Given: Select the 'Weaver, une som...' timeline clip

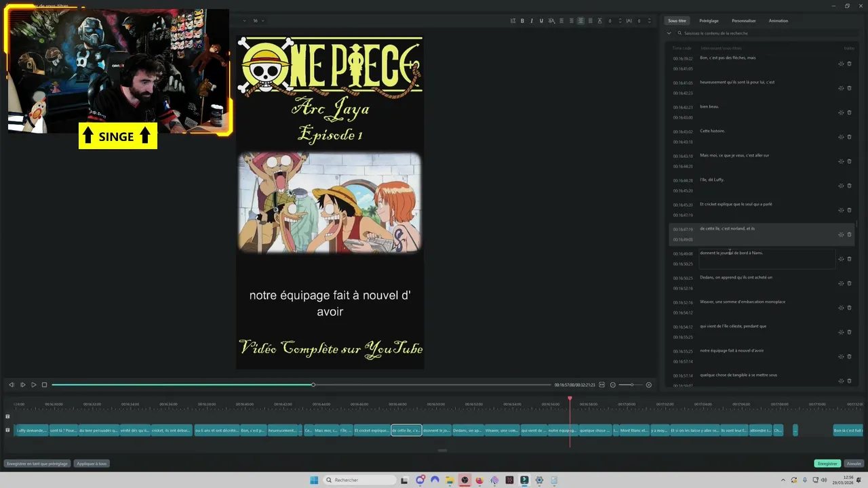Looking at the screenshot, I should point(501,430).
